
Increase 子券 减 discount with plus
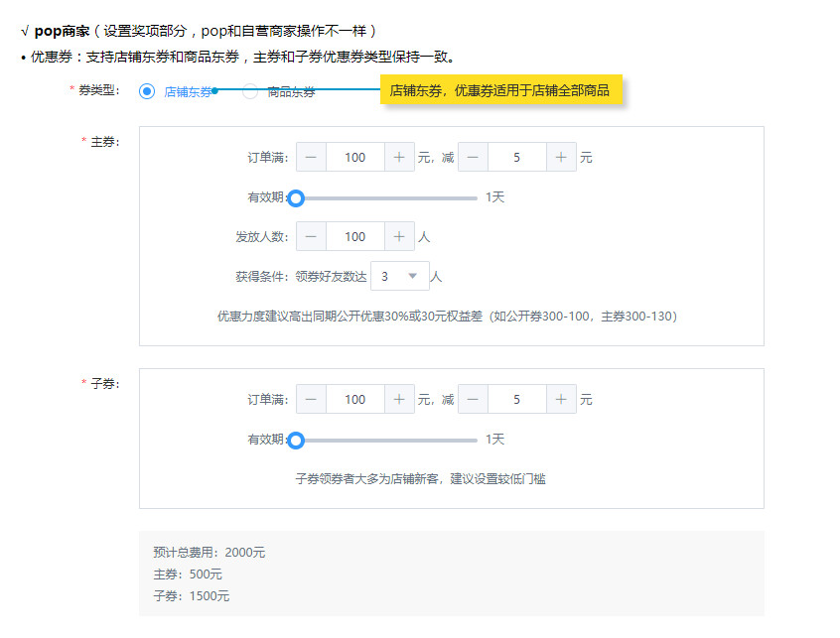click(x=561, y=399)
